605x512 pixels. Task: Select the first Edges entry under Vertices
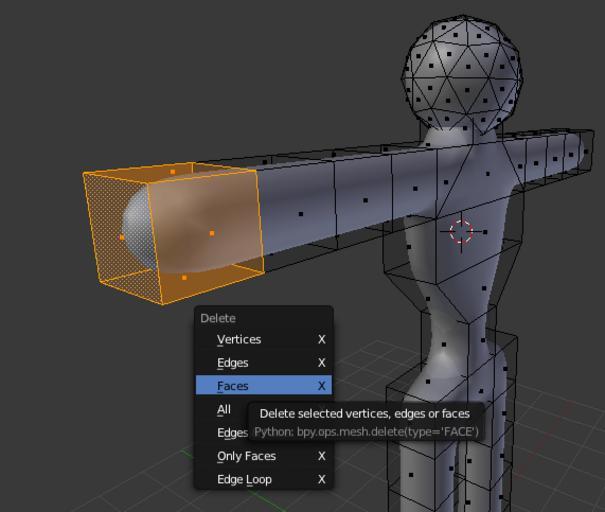click(233, 362)
